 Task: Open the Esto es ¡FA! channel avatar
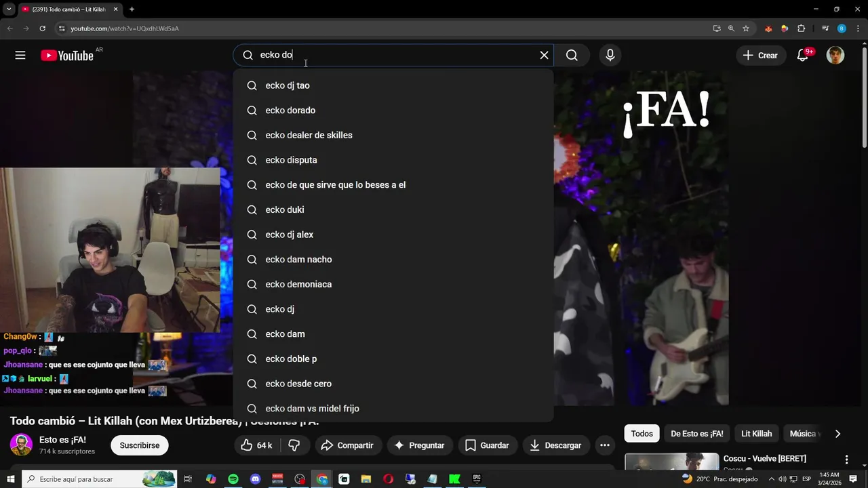tap(21, 445)
